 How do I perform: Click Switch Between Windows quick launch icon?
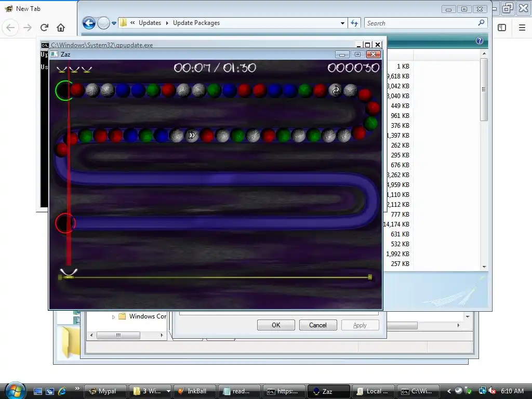click(50, 391)
